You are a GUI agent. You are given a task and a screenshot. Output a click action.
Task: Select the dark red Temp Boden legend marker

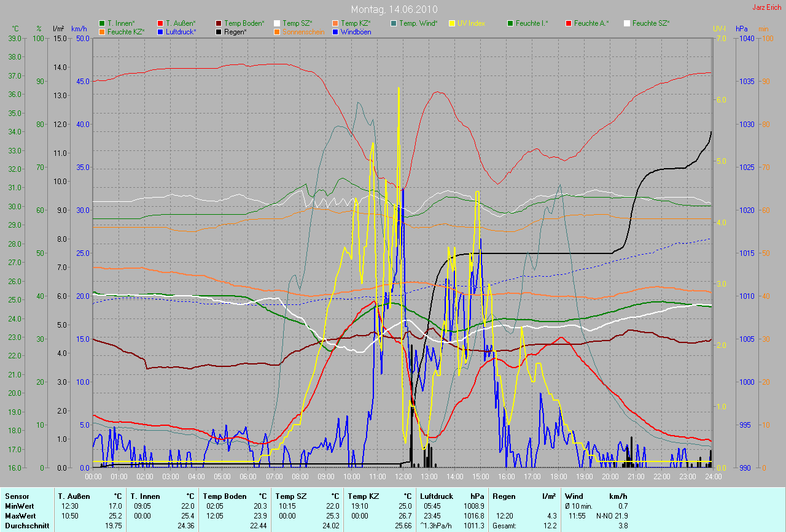coord(219,23)
